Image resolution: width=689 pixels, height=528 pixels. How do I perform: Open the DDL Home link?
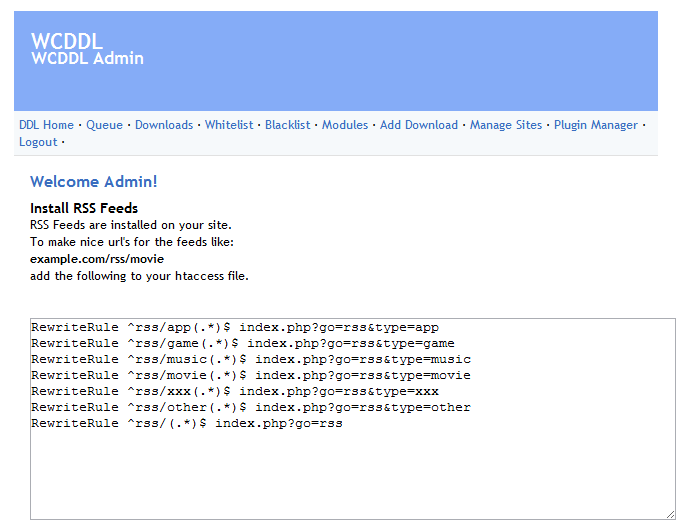coord(46,125)
